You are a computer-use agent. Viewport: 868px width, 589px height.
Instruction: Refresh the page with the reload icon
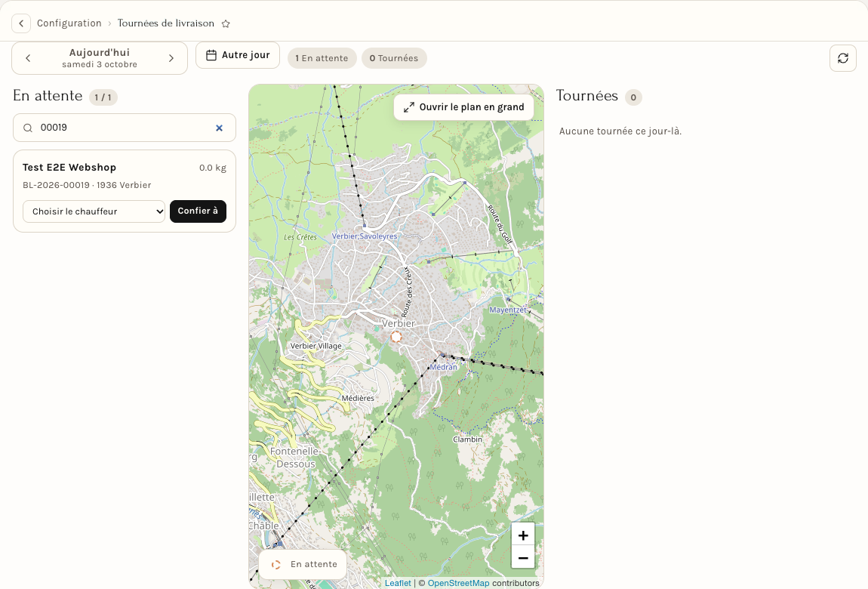[842, 58]
